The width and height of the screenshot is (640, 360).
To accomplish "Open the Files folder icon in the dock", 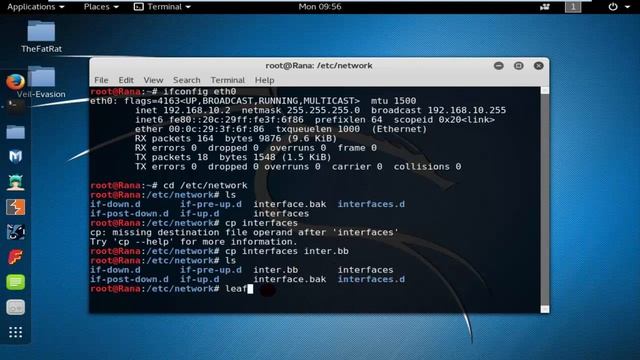I will (x=16, y=132).
